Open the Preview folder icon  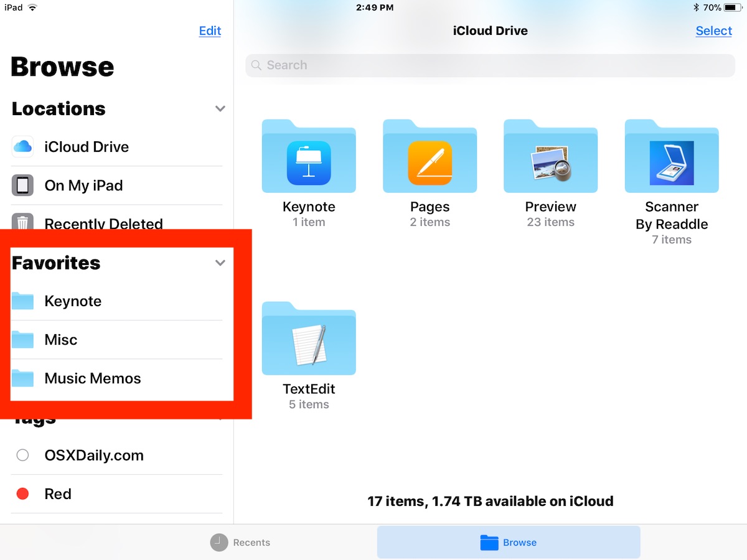[550, 156]
